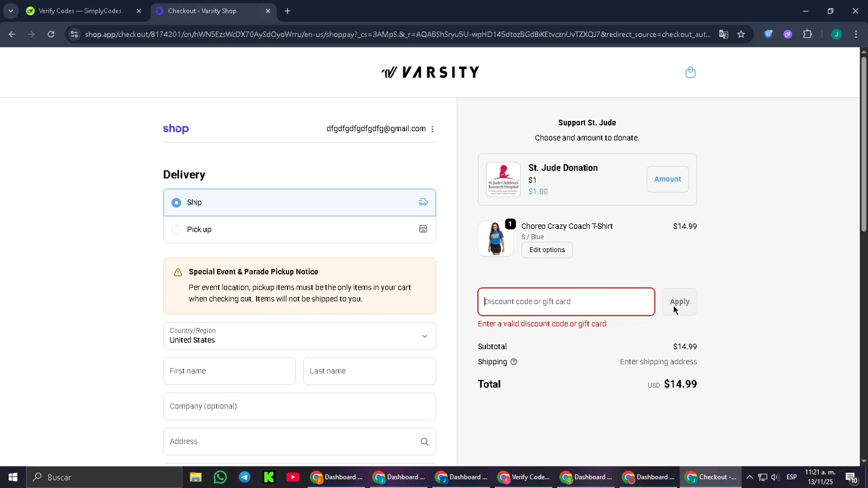Click the Buscar taskbar search box
Viewport: 868px width, 488px height.
[x=104, y=478]
